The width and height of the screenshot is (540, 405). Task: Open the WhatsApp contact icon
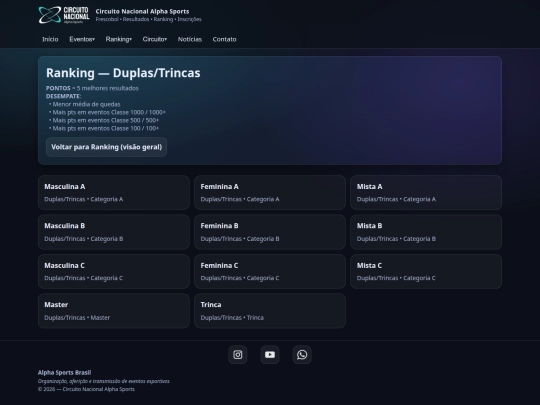point(302,354)
